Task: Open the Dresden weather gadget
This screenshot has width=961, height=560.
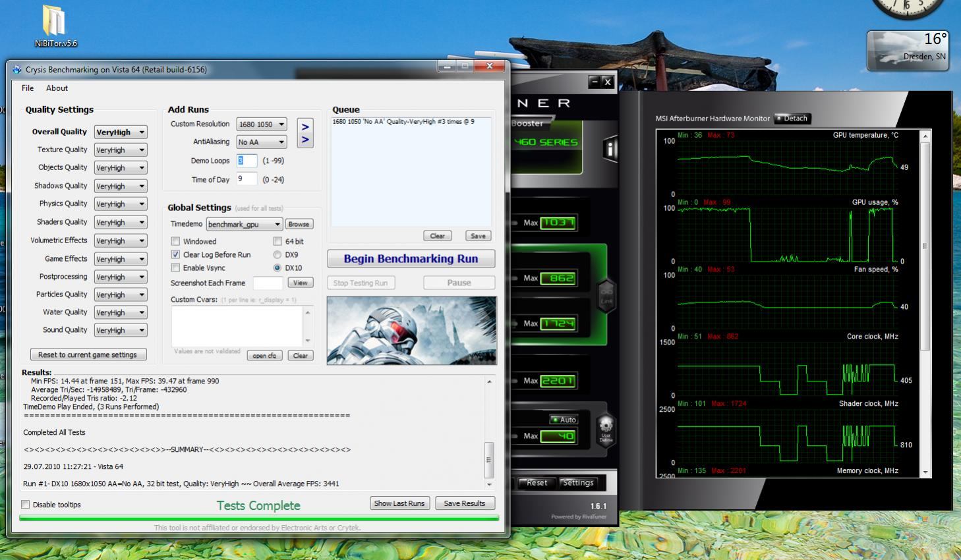Action: (x=908, y=50)
